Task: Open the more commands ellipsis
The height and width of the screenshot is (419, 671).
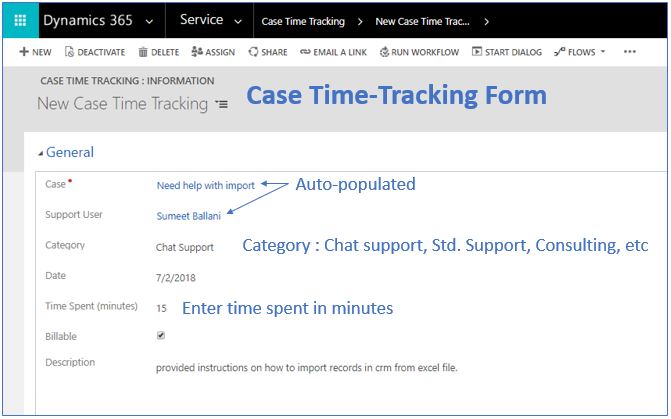Action: click(629, 52)
